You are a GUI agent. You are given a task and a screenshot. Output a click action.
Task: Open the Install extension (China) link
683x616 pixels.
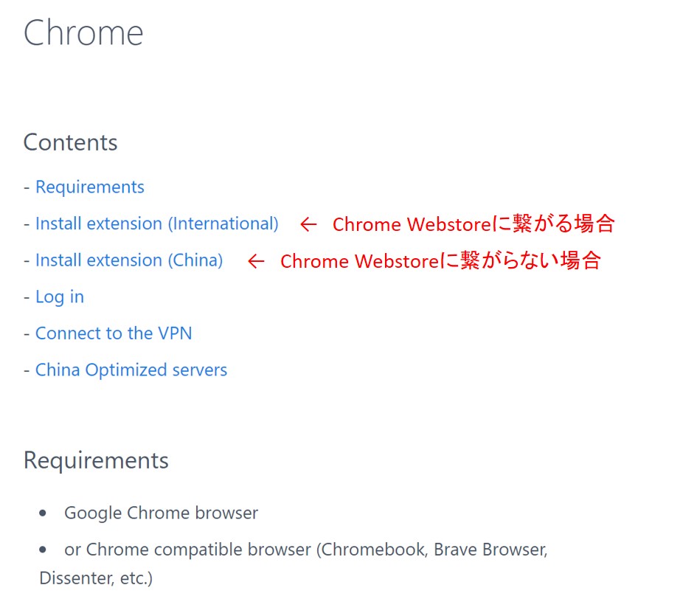click(129, 260)
